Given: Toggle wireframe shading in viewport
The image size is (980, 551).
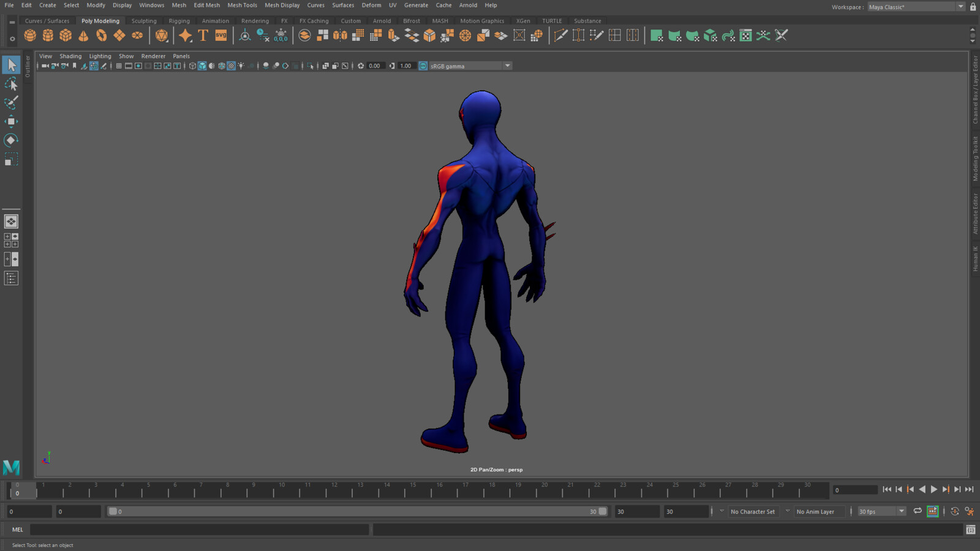Looking at the screenshot, I should 192,66.
